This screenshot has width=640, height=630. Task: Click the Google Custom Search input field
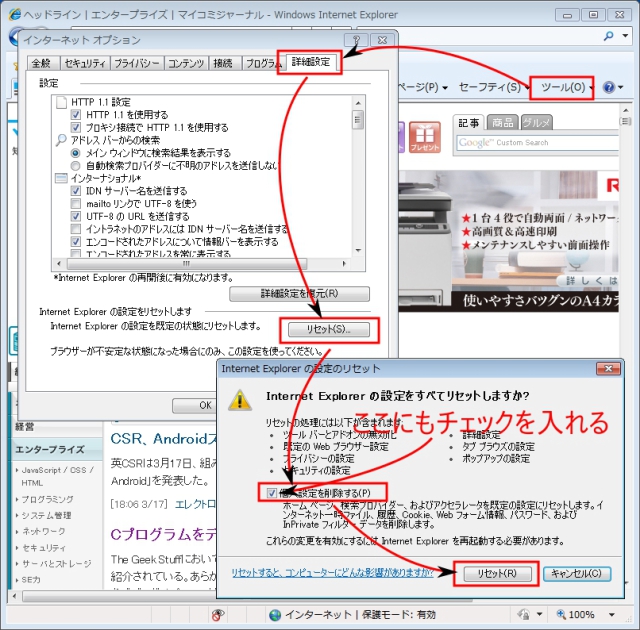click(x=537, y=143)
